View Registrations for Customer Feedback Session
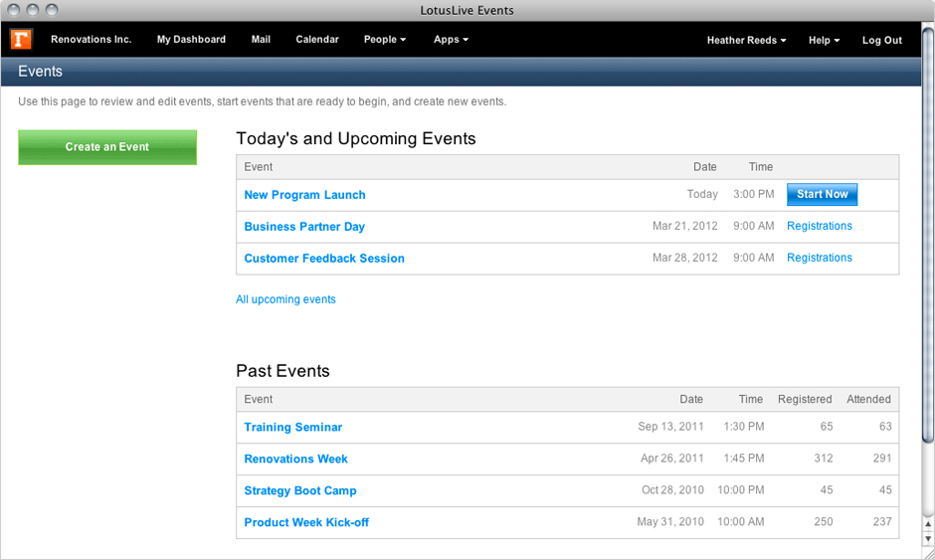 tap(819, 258)
